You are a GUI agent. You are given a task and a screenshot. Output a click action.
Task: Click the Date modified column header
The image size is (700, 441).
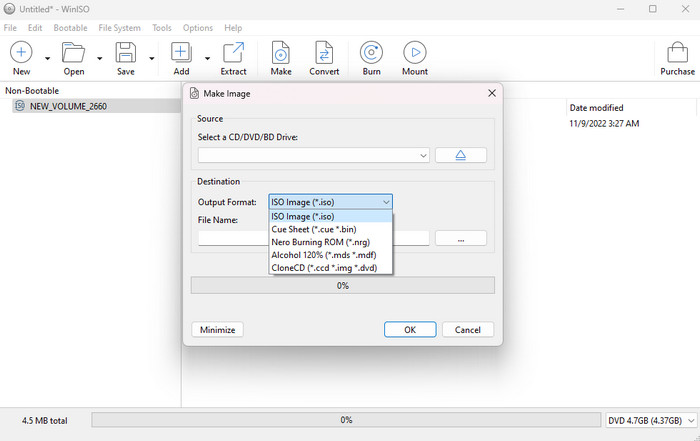[x=596, y=108]
